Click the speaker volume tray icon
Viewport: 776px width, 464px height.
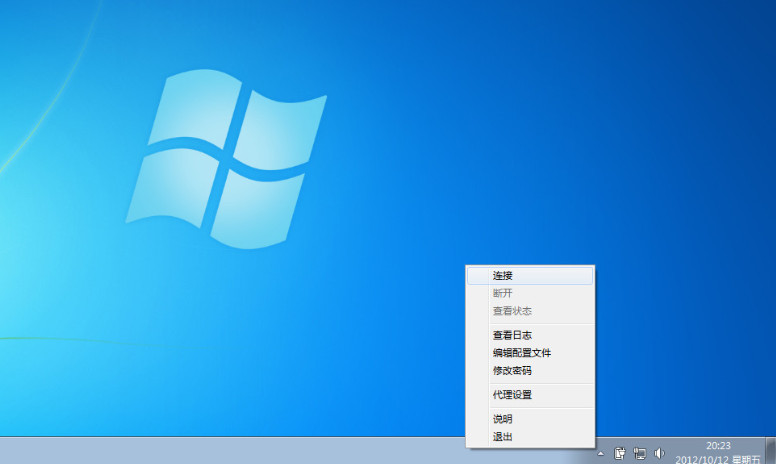(x=659, y=453)
